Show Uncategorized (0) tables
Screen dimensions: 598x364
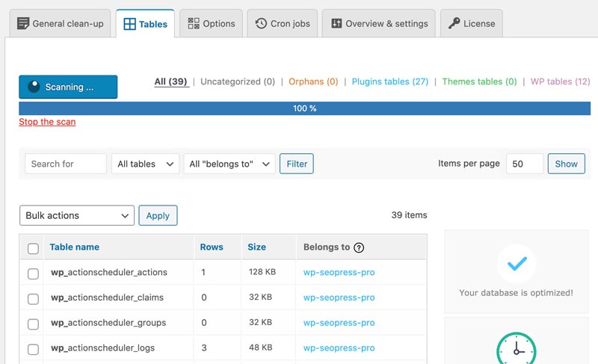pyautogui.click(x=238, y=81)
